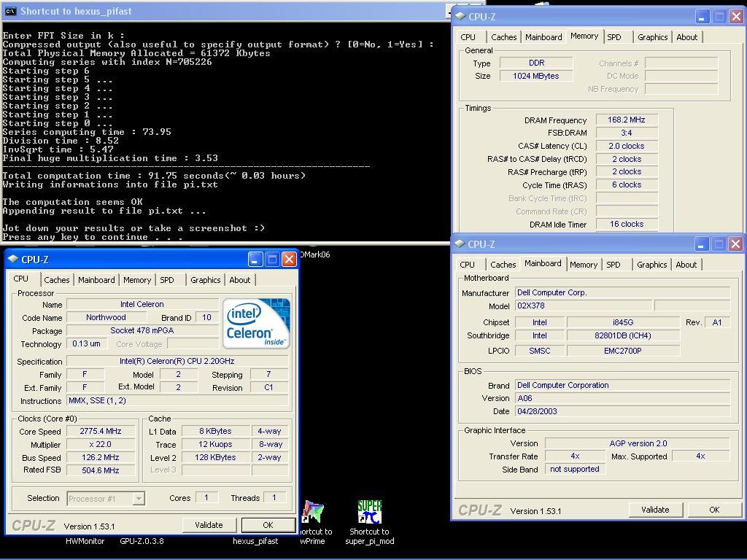This screenshot has width=747, height=560.
Task: Click Validate in the CPU window
Action: point(209,525)
